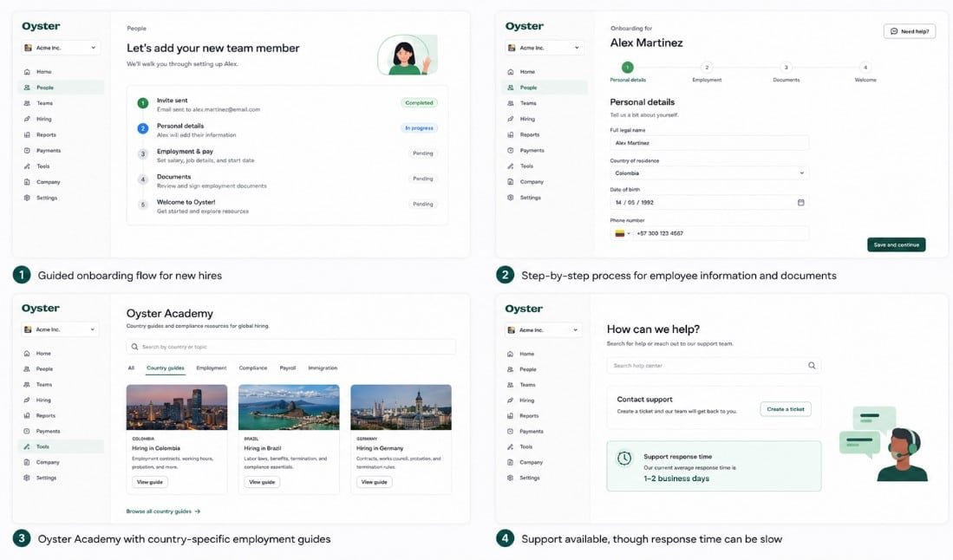Open People icon in Oyster Academy panel sidebar
953x560 pixels.
point(27,368)
